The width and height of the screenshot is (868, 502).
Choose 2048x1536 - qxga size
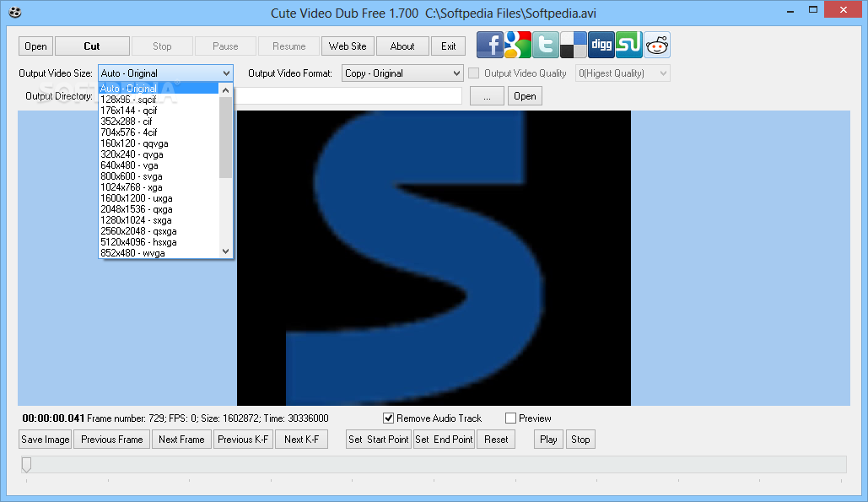(x=159, y=209)
